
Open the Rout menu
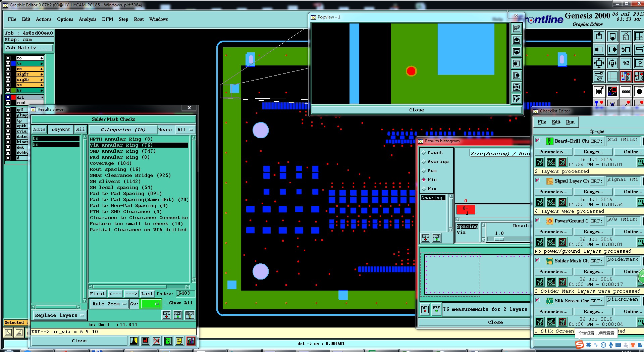[x=139, y=19]
